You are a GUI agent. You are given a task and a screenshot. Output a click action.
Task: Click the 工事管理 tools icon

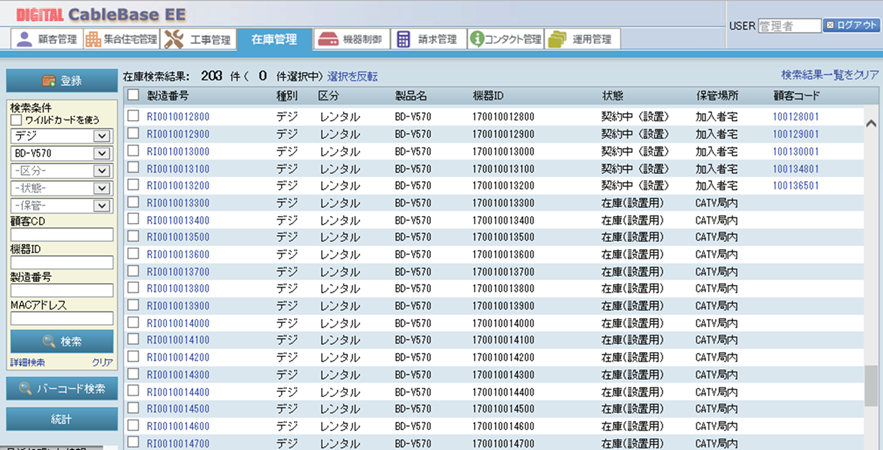tap(173, 39)
